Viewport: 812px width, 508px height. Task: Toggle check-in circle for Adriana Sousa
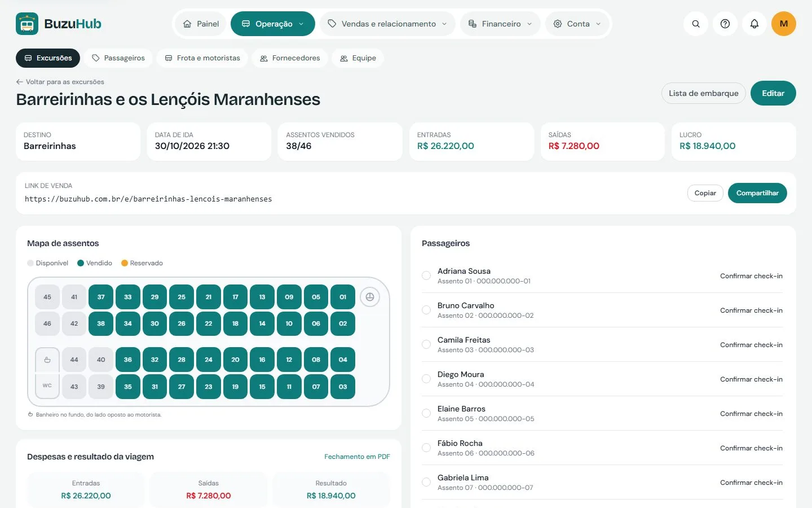click(426, 275)
